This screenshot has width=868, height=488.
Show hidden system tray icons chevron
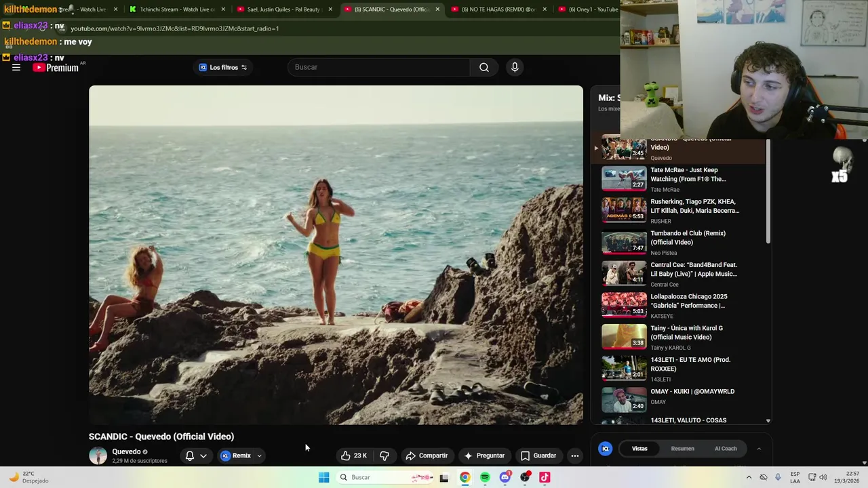point(749,477)
